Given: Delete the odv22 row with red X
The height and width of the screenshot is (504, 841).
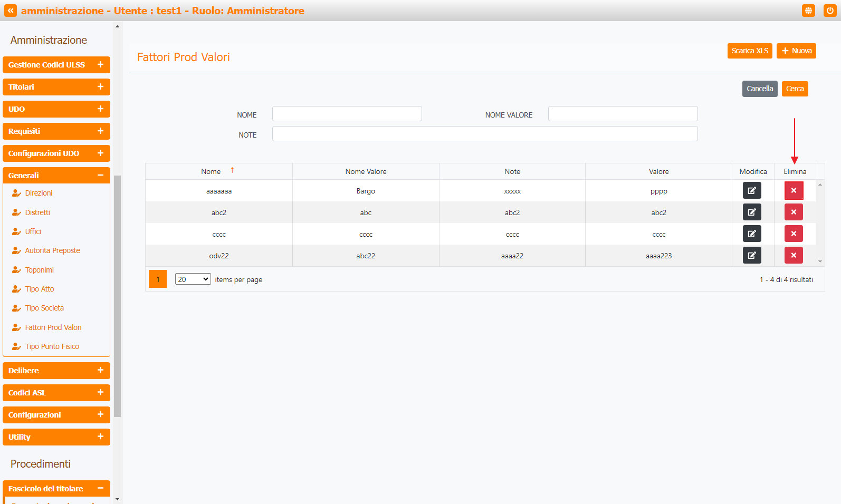Looking at the screenshot, I should click(x=793, y=255).
